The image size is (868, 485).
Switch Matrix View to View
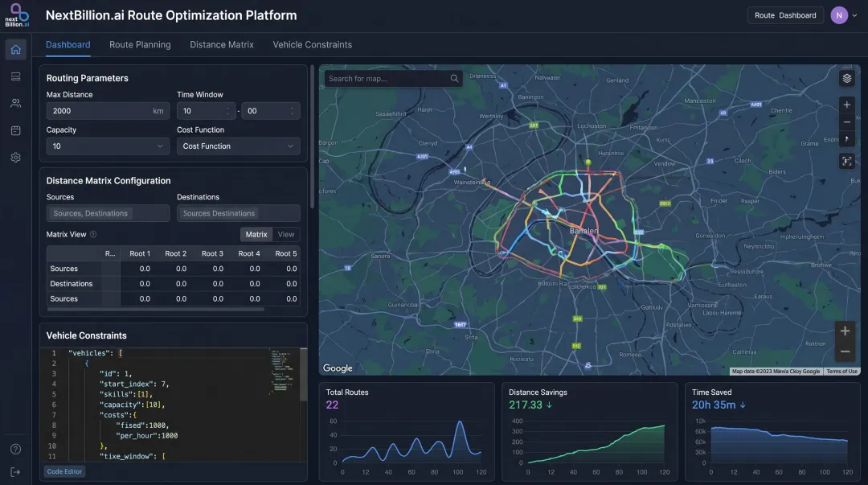point(285,235)
